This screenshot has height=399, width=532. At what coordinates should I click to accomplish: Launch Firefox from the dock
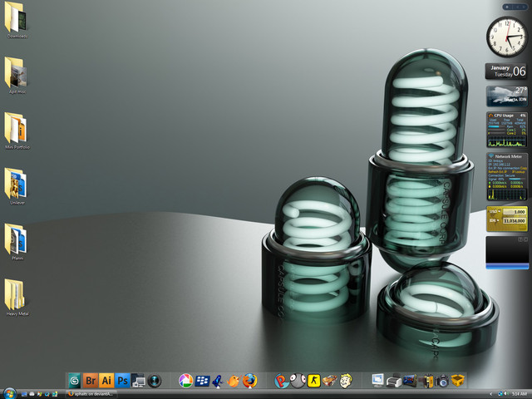(249, 381)
